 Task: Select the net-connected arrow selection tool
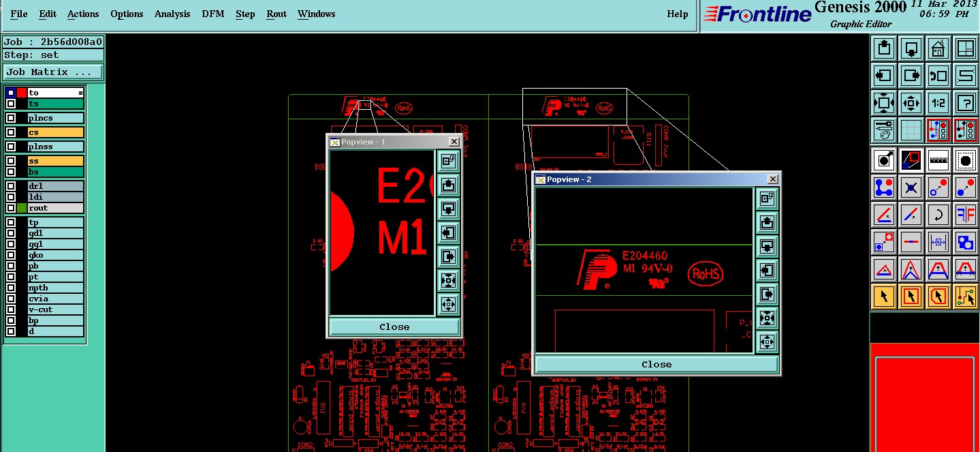click(966, 297)
